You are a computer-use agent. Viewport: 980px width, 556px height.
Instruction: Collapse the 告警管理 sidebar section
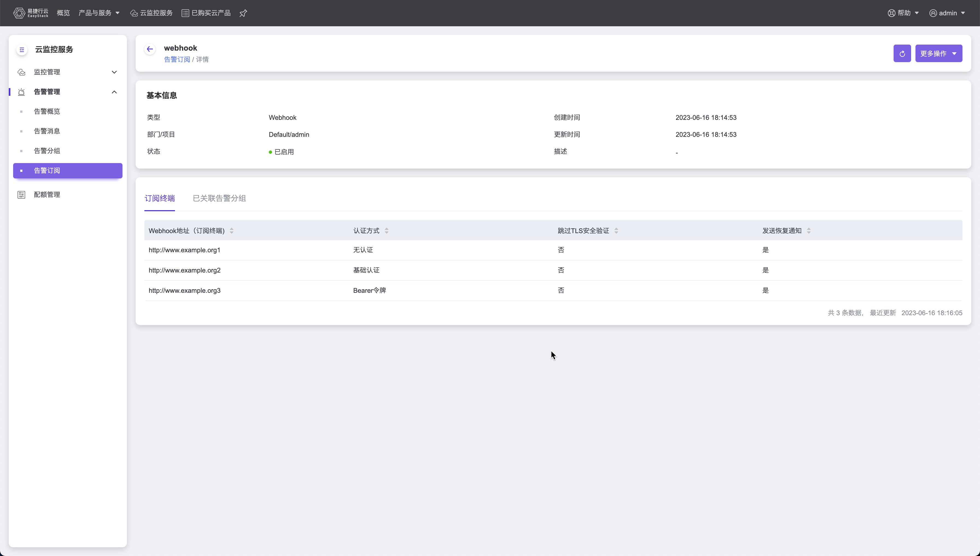click(68, 92)
